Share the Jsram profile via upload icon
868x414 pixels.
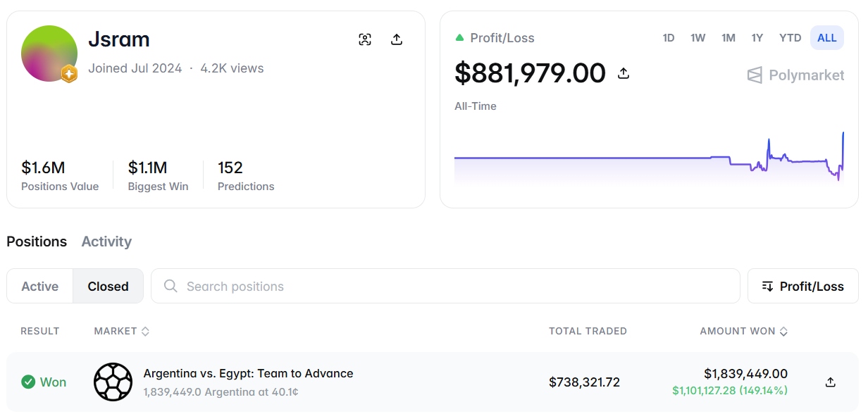pos(397,39)
